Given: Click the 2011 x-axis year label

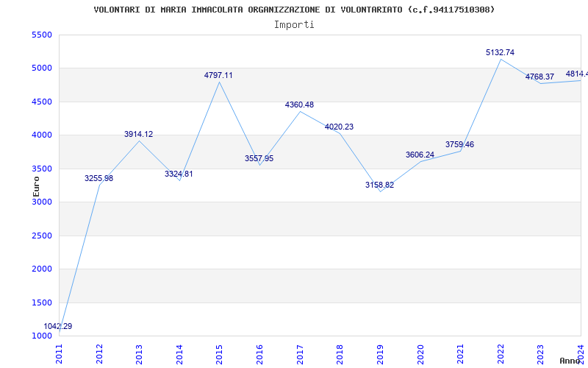Looking at the screenshot, I should [x=60, y=354].
